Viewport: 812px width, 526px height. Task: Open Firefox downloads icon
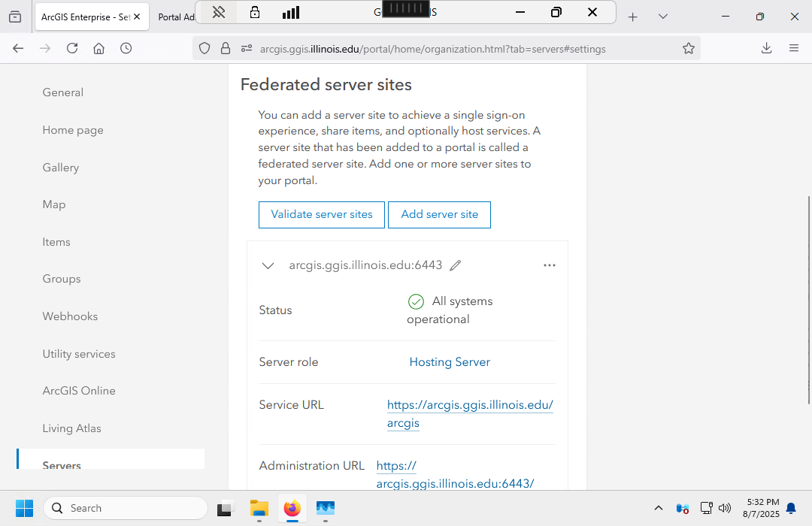click(x=766, y=48)
